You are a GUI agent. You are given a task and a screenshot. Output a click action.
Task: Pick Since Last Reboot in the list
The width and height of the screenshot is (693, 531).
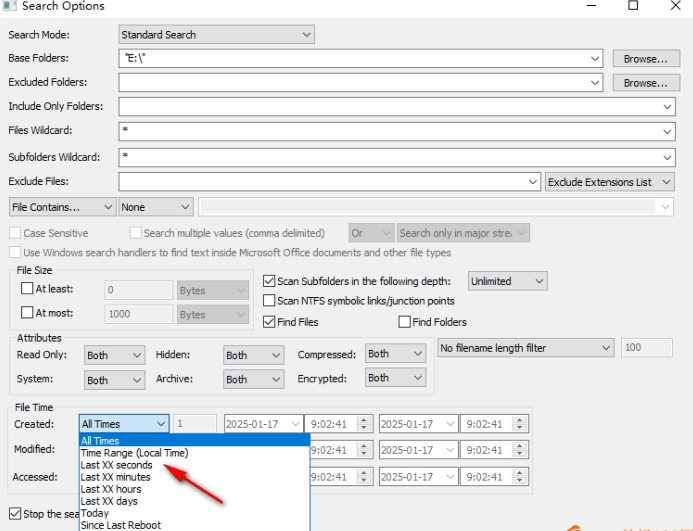pyautogui.click(x=120, y=525)
